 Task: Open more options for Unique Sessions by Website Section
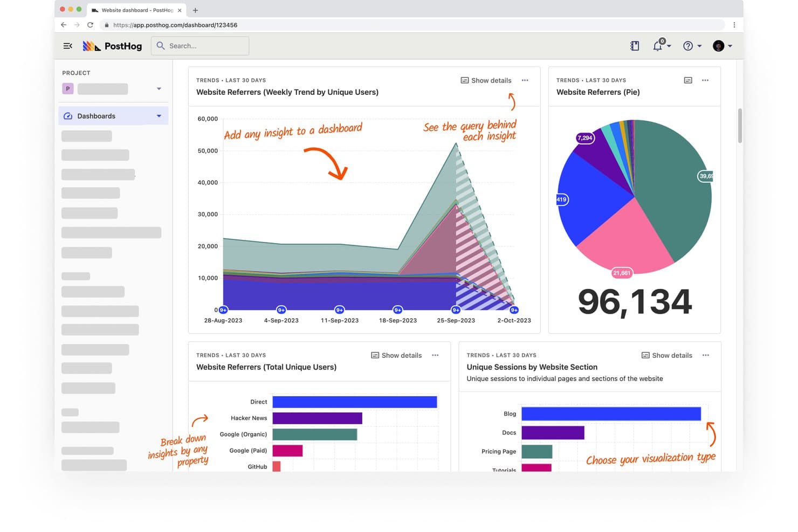pyautogui.click(x=706, y=355)
